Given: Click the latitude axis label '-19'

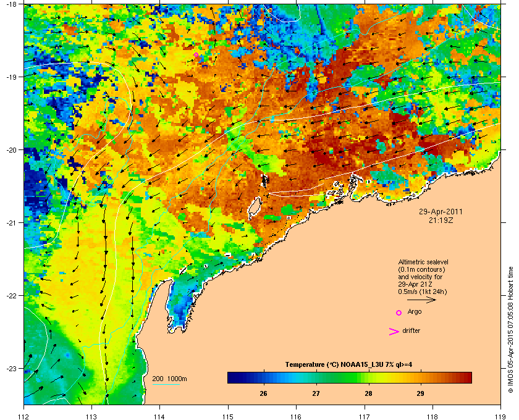Looking at the screenshot, I should pos(12,77).
